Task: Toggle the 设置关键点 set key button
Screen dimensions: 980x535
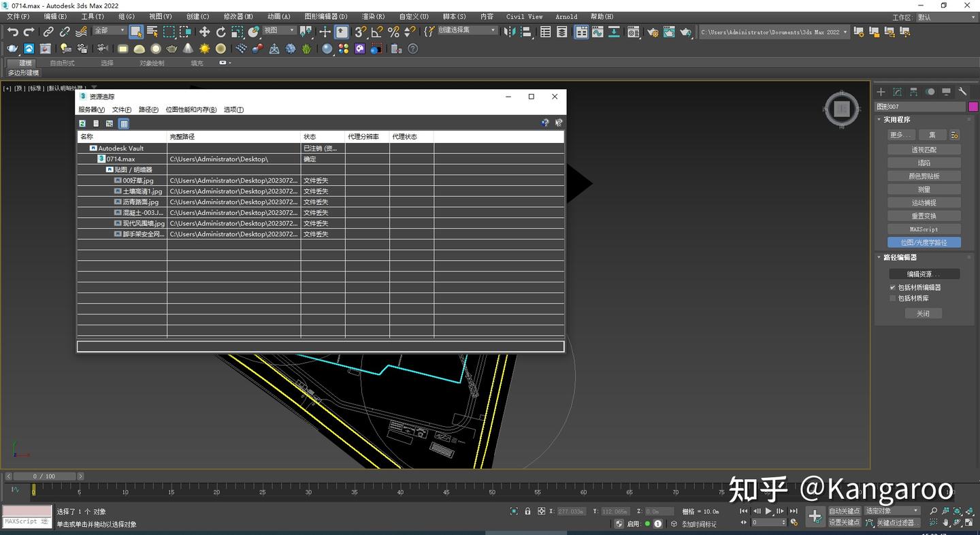Action: click(845, 523)
